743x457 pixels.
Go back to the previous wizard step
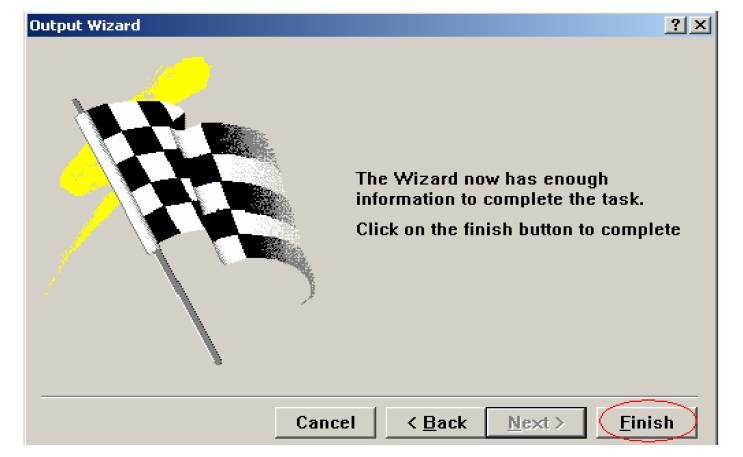pyautogui.click(x=436, y=422)
